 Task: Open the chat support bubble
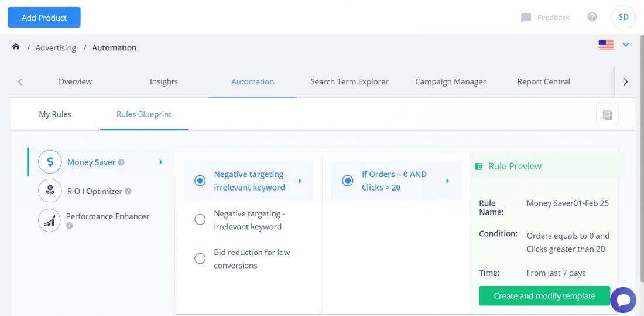point(623,300)
